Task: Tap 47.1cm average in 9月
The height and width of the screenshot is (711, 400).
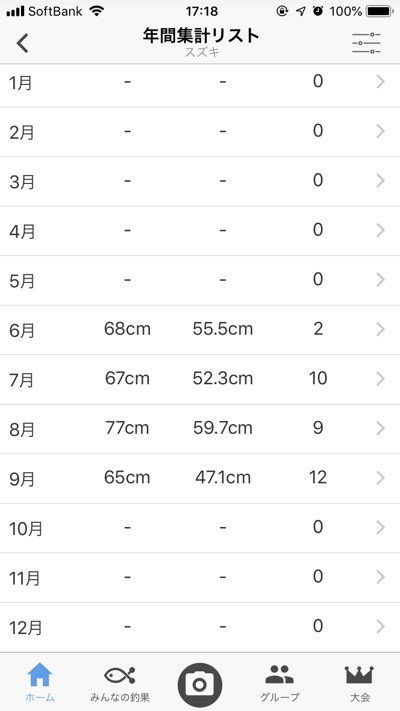Action: 223,477
